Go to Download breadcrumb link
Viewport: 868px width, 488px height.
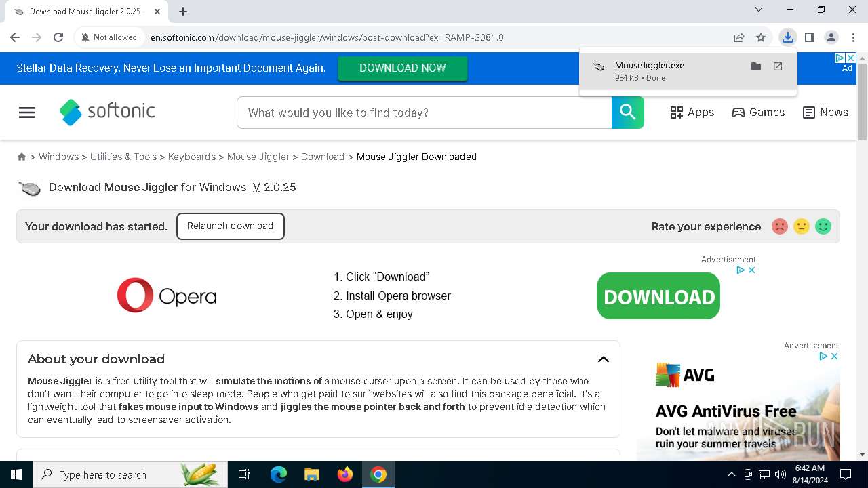[x=323, y=157]
